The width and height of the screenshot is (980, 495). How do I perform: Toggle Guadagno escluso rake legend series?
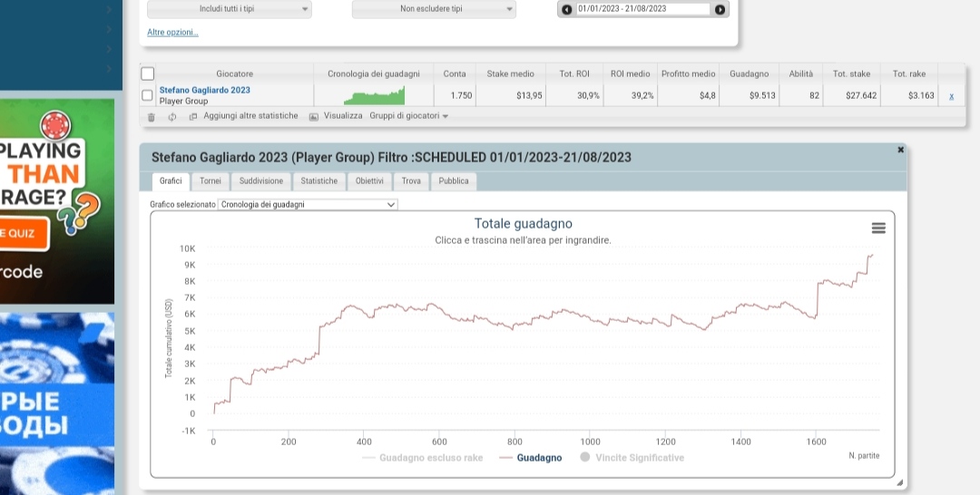pos(423,458)
